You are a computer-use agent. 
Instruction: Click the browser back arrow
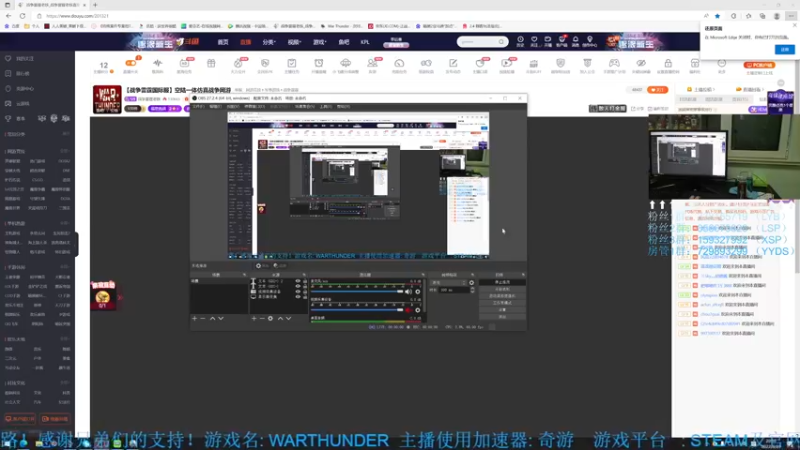8,16
